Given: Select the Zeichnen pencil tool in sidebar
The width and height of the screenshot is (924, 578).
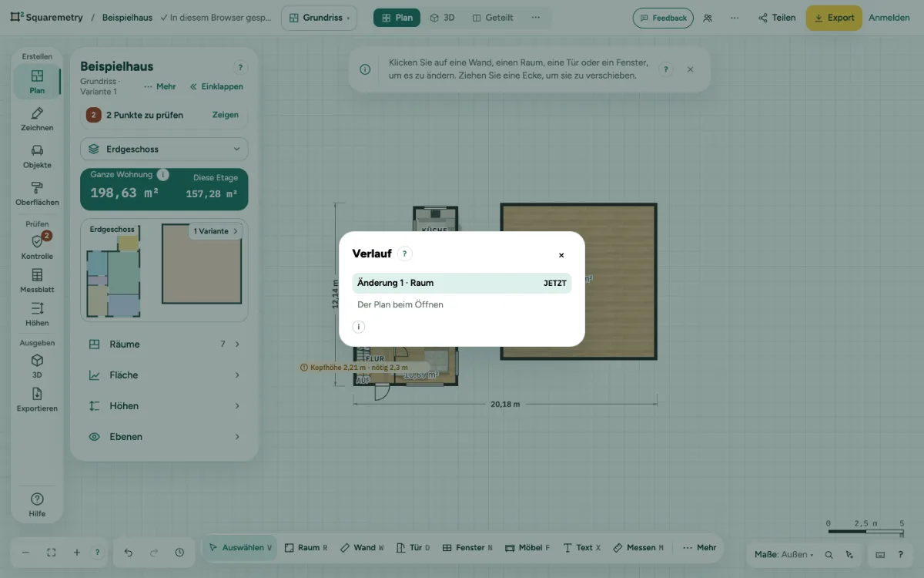Looking at the screenshot, I should tap(37, 119).
